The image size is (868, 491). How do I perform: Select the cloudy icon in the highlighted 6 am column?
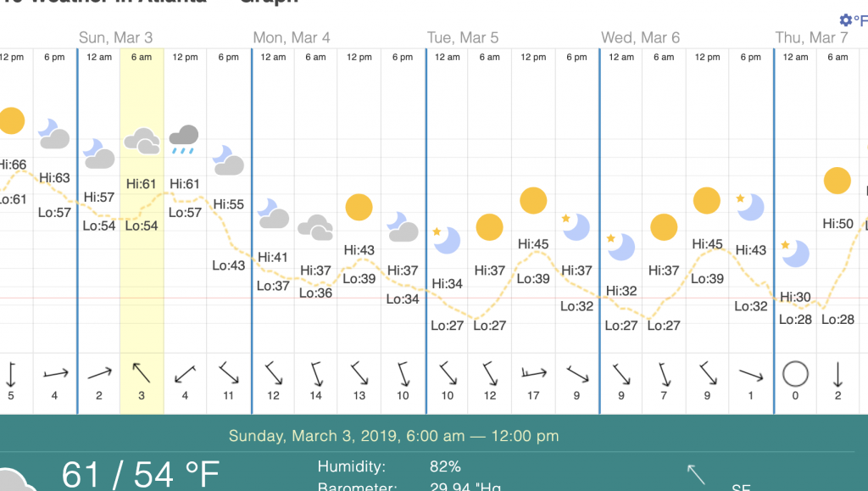pos(142,141)
